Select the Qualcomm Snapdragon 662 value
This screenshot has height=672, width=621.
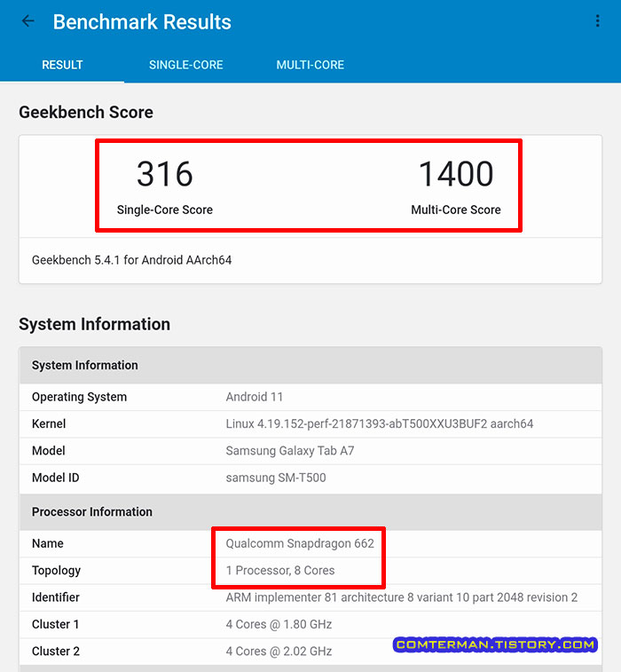300,543
